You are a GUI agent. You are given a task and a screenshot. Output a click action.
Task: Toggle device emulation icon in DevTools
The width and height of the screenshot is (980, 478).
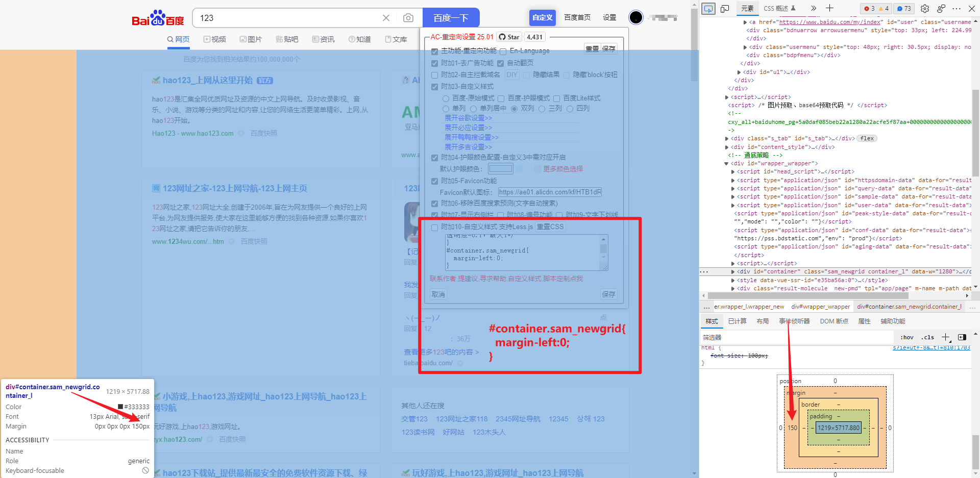click(725, 8)
